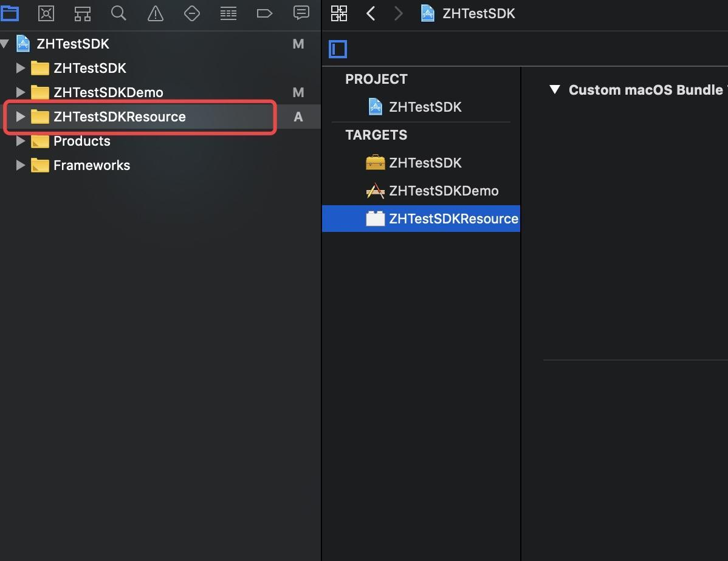Viewport: 728px width, 561px height.
Task: Open the Project navigator folder icon
Action: click(10, 13)
